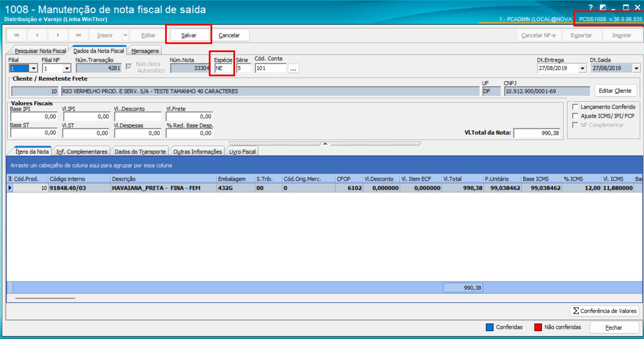
Task: Click the Fechar button
Action: coord(614,328)
